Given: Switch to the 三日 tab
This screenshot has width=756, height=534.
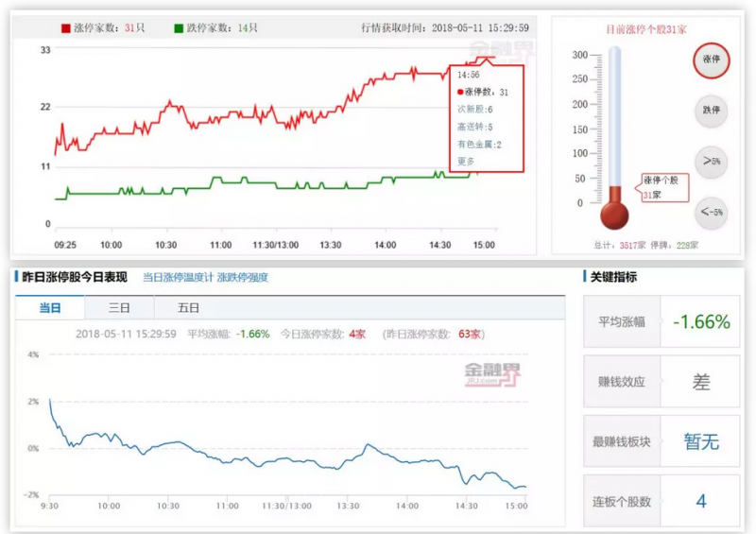Looking at the screenshot, I should tap(119, 308).
